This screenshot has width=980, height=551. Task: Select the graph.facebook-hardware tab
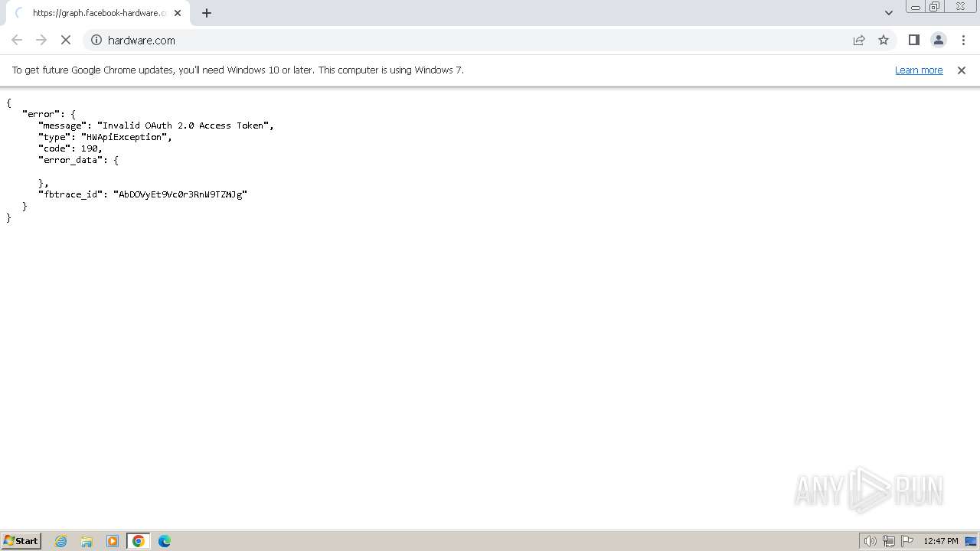coord(98,13)
